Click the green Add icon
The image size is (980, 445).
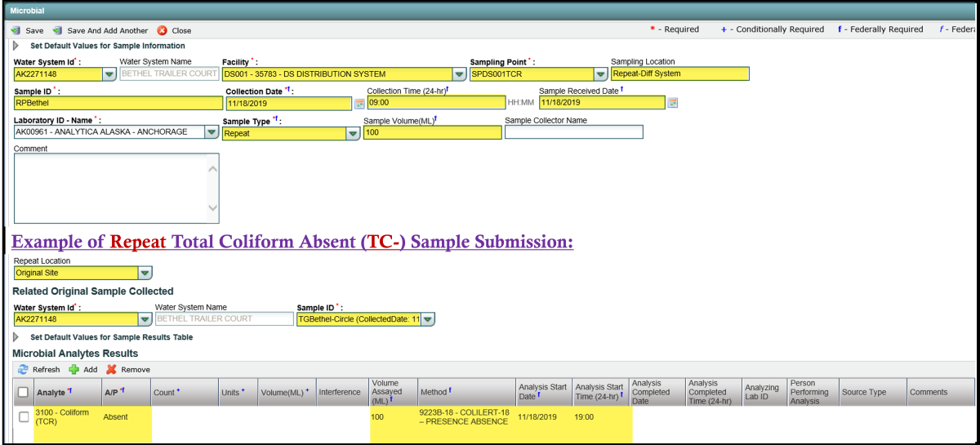(73, 369)
